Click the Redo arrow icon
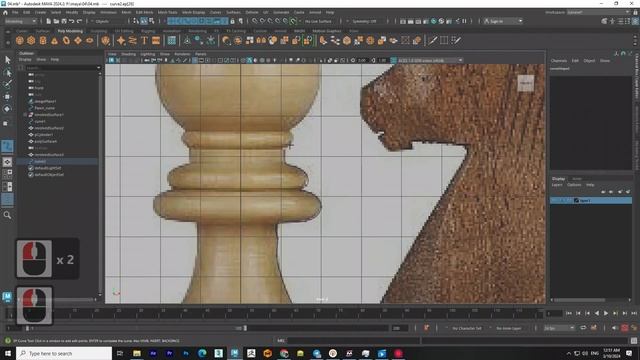The width and height of the screenshot is (640, 360). pos(79,21)
